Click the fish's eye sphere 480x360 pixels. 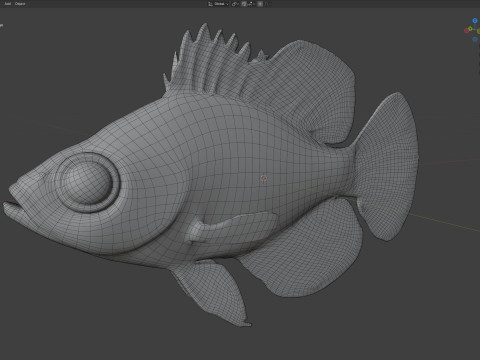point(87,183)
